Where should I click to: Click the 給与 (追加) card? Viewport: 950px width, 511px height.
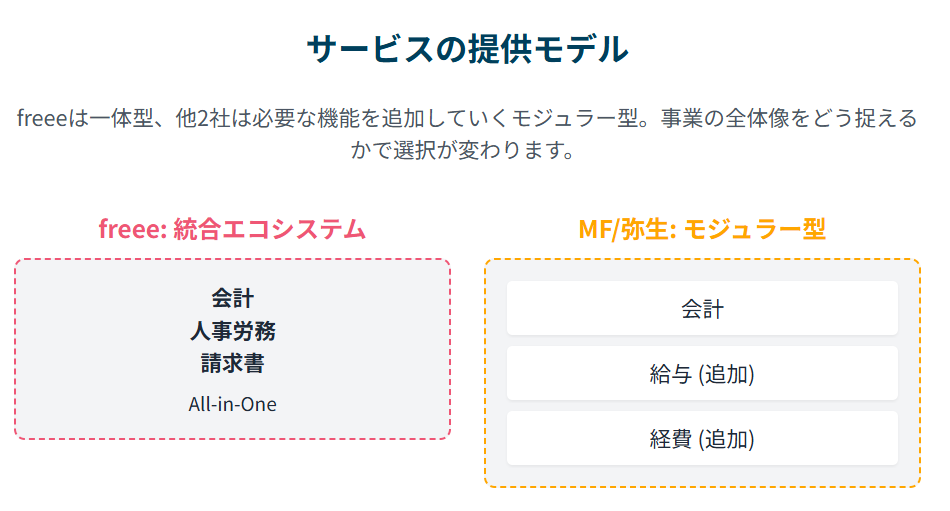[702, 373]
